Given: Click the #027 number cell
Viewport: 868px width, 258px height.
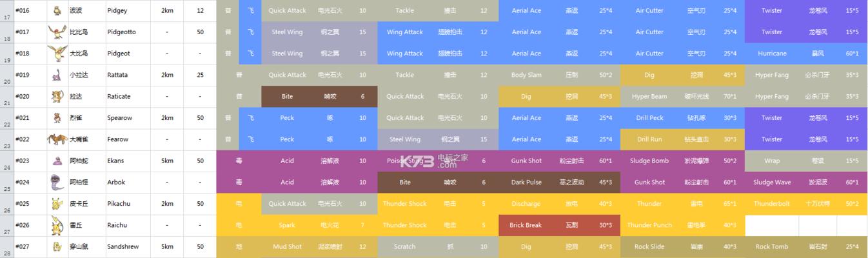Looking at the screenshot, I should coord(30,246).
